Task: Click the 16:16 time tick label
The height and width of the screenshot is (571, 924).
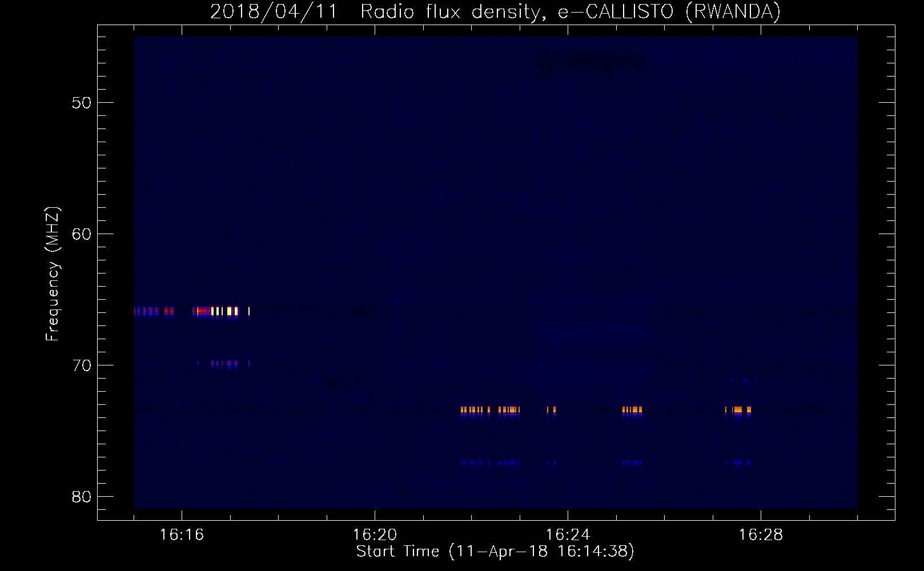Action: pyautogui.click(x=182, y=534)
